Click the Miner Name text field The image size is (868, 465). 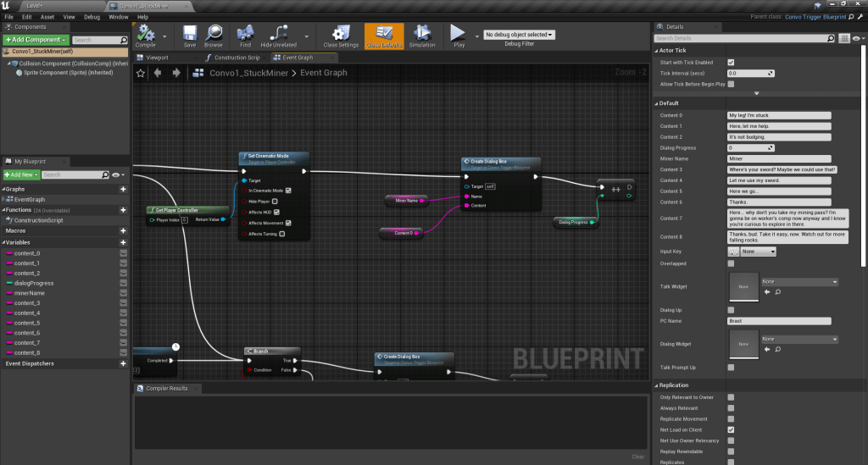779,158
